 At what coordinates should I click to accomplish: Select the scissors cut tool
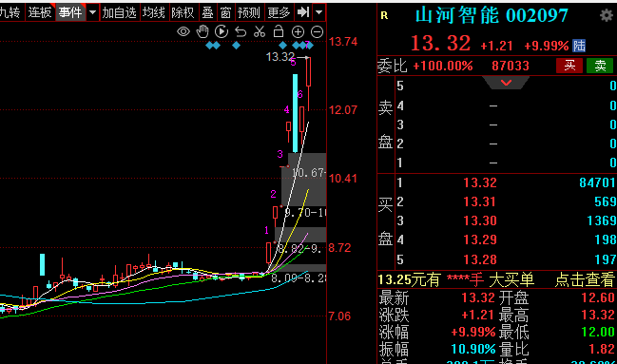pos(260,31)
